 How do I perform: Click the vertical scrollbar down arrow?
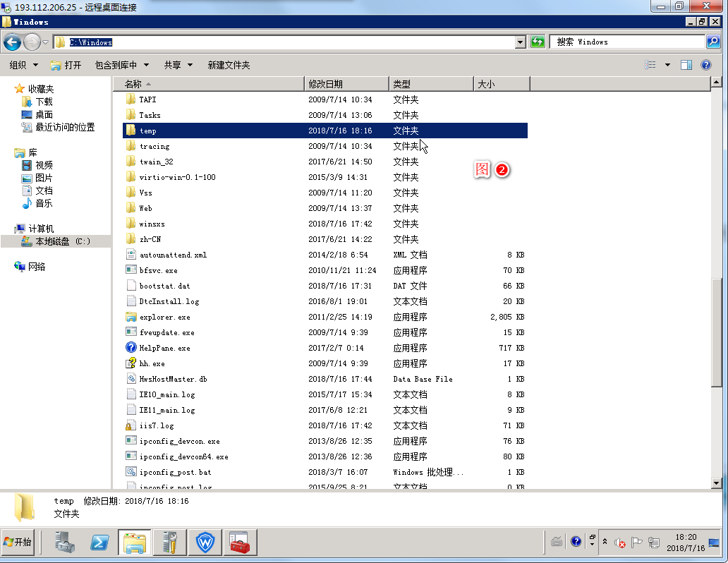(x=717, y=483)
